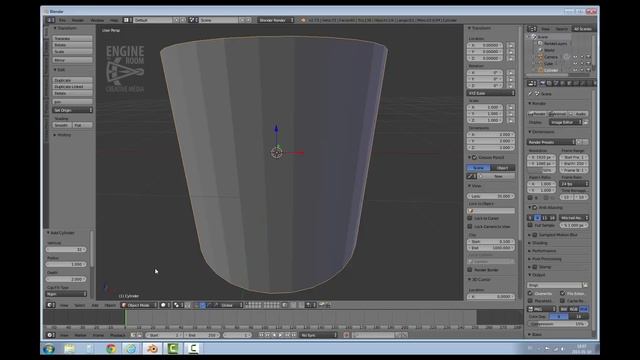This screenshot has height=360, width=640.
Task: Open the Help menu
Action: 114,20
